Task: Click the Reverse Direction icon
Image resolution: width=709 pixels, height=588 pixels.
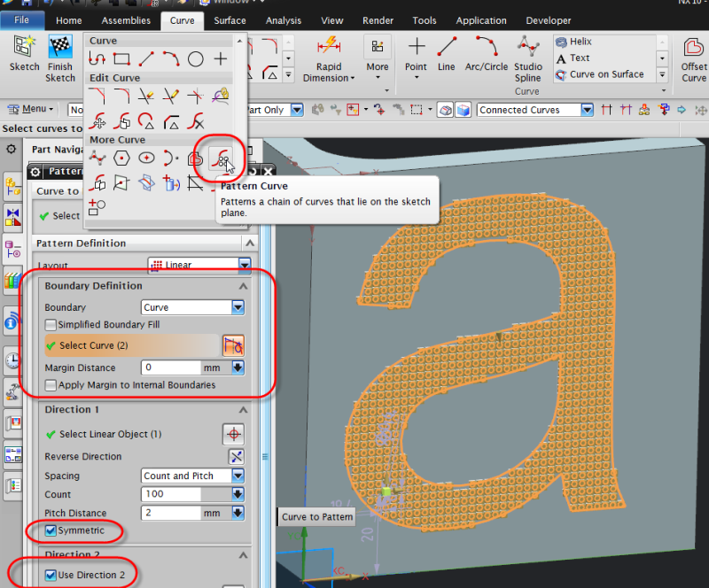Action: [236, 456]
